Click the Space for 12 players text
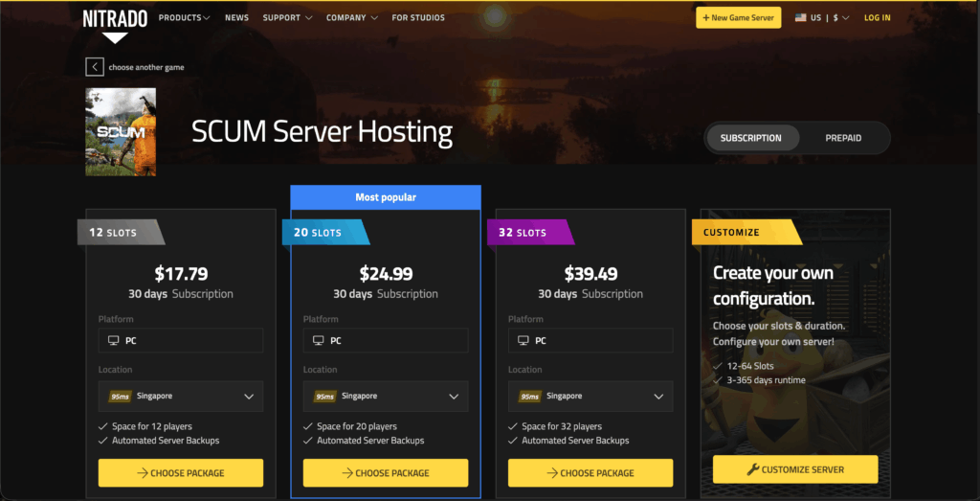 (x=152, y=426)
